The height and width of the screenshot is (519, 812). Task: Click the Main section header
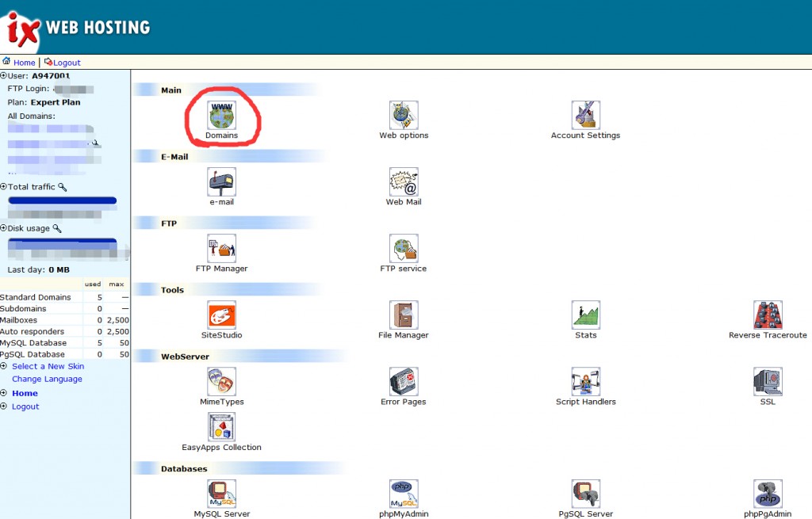click(x=171, y=90)
